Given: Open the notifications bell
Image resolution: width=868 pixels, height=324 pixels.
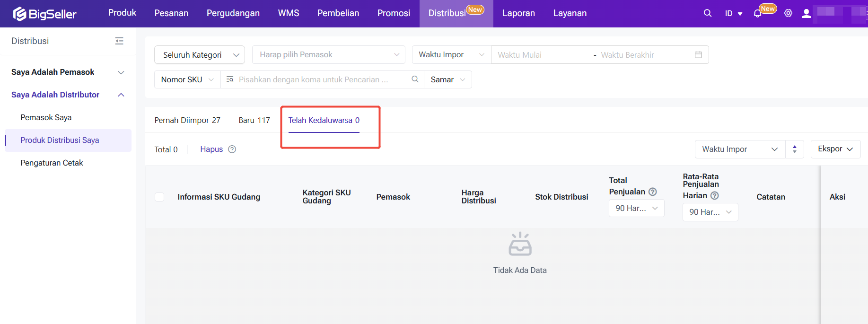Looking at the screenshot, I should point(757,14).
